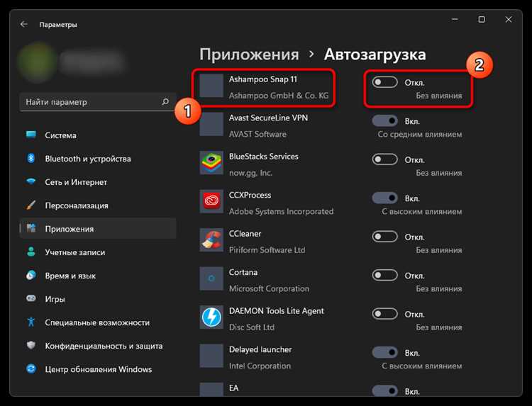Enable Ashampoo Snap 11 autostart toggle
Image resolution: width=532 pixels, height=406 pixels.
click(x=384, y=82)
